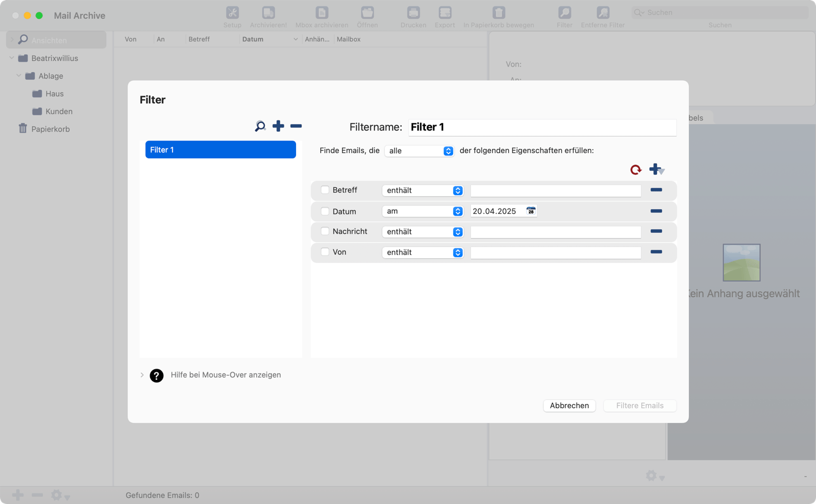The height and width of the screenshot is (504, 816).
Task: Click the Nachricht value text field
Action: point(555,232)
